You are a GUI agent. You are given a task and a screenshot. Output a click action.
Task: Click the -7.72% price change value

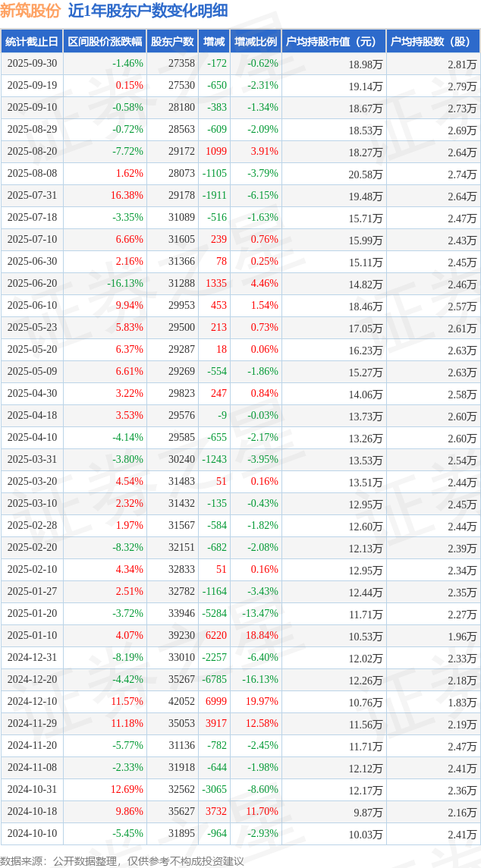pos(127,152)
